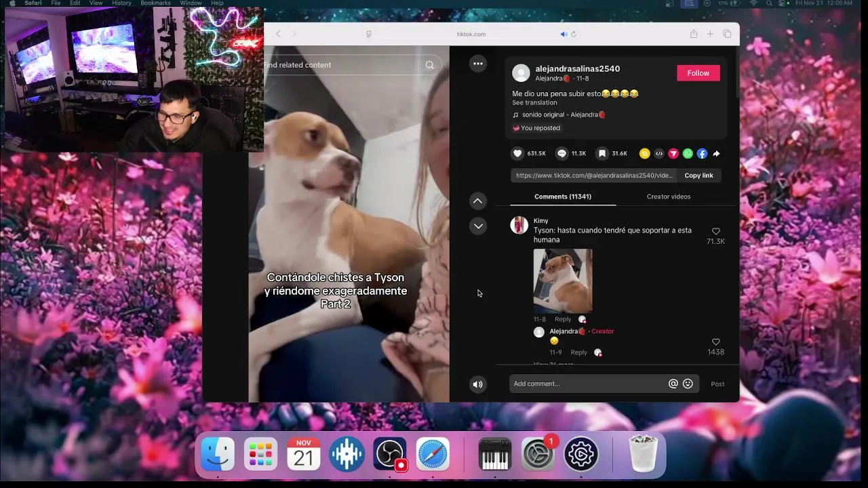Screen dimensions: 868x488
Task: Insert a mention with the @ icon
Action: (x=673, y=384)
